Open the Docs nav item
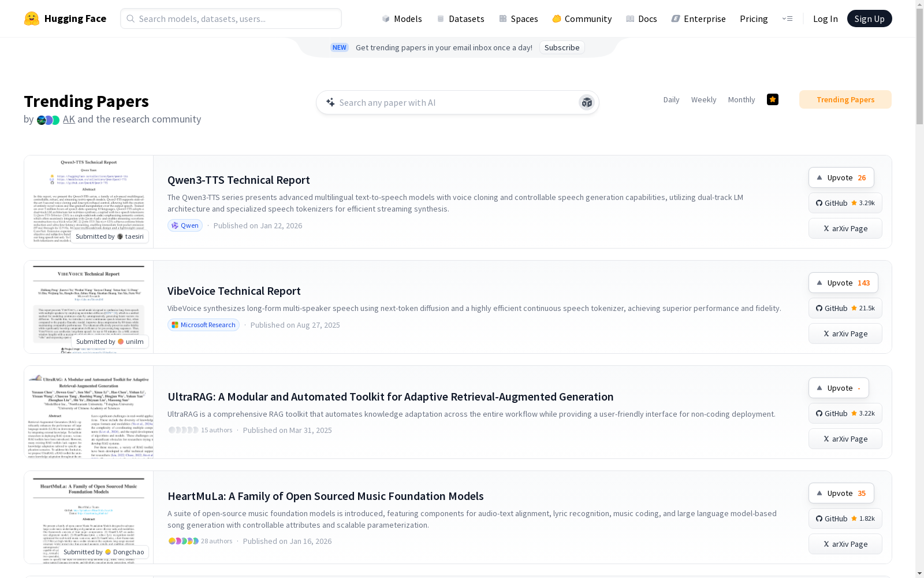924x578 pixels. point(642,18)
